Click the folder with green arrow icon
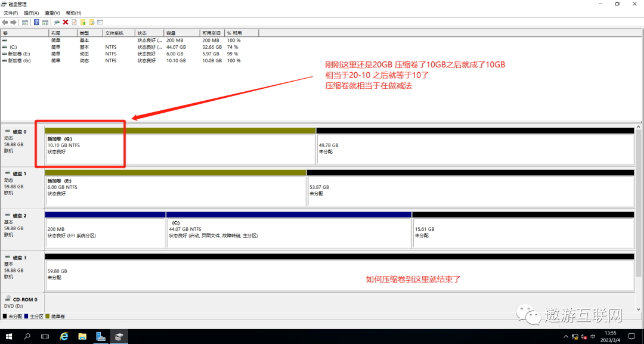 point(83,22)
